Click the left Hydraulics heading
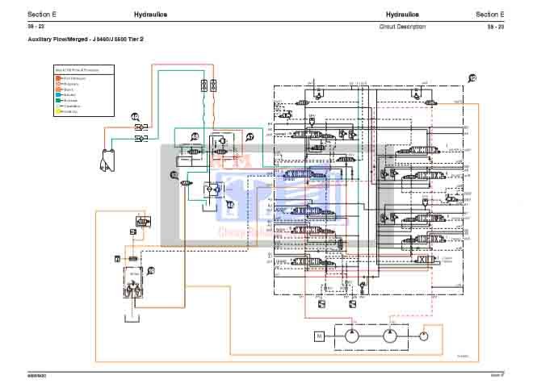This screenshot has height=392, width=537. point(150,15)
